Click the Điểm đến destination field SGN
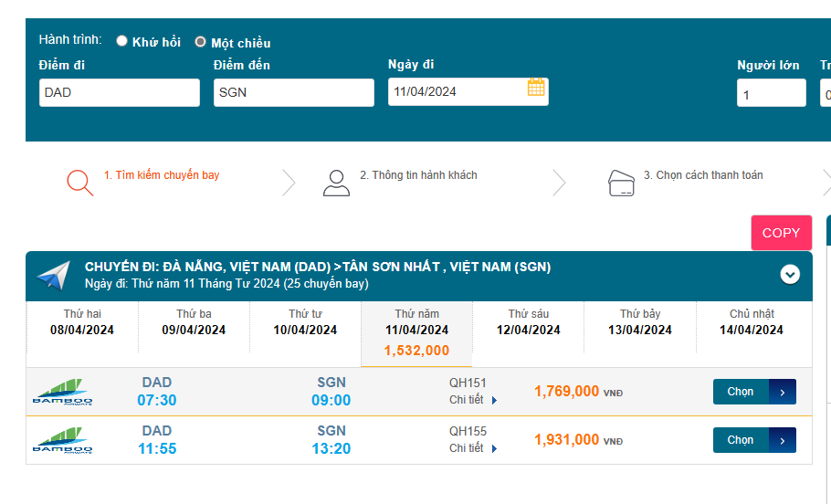The image size is (831, 504). pos(293,92)
